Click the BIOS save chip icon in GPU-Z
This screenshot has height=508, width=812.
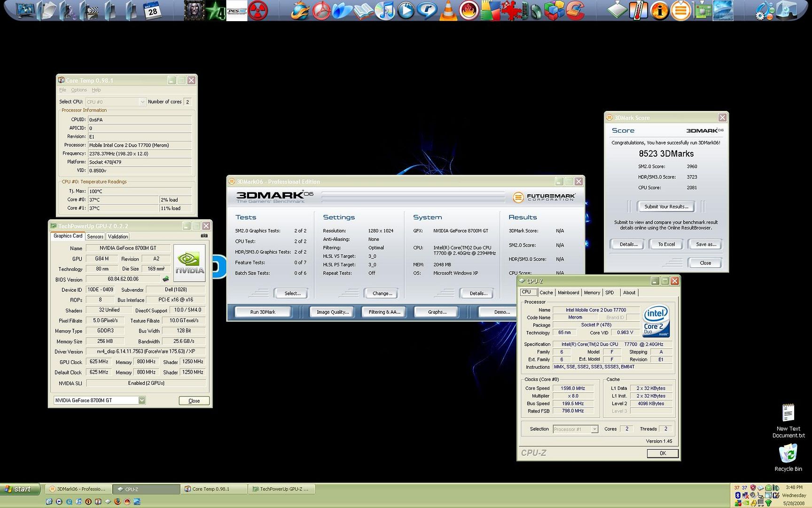point(165,279)
